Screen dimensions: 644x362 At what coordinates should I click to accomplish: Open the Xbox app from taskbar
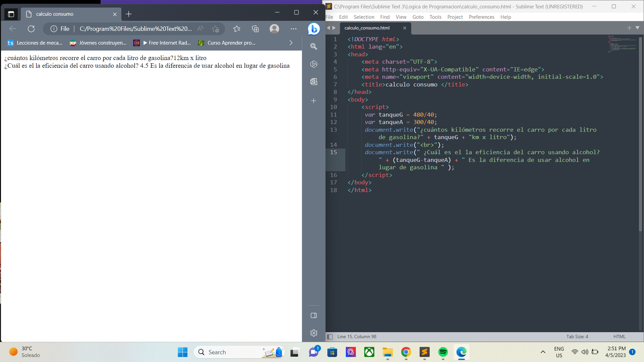[369, 352]
